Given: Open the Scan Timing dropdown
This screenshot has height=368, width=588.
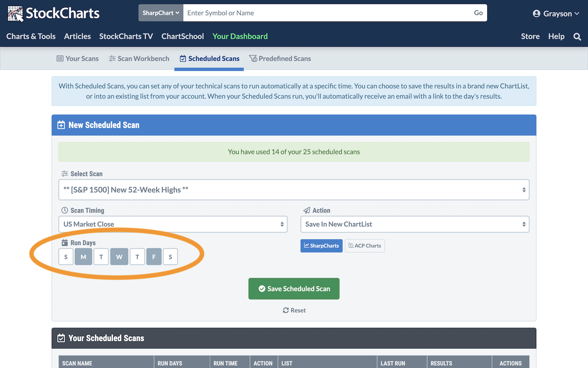Looking at the screenshot, I should (x=173, y=224).
